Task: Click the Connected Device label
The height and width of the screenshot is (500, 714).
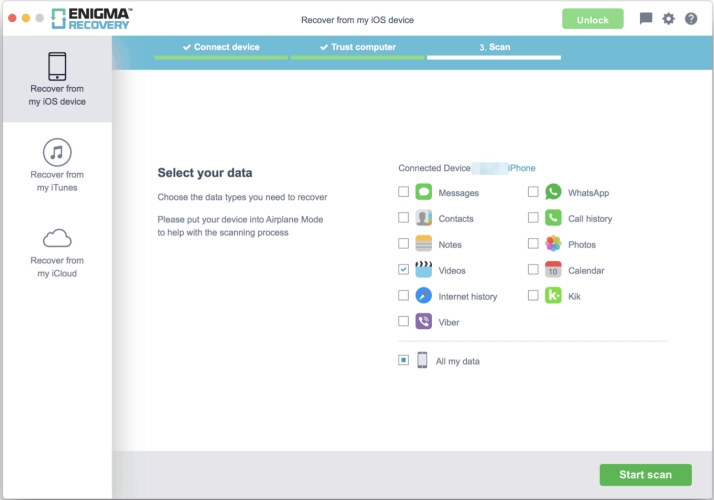Action: [434, 168]
